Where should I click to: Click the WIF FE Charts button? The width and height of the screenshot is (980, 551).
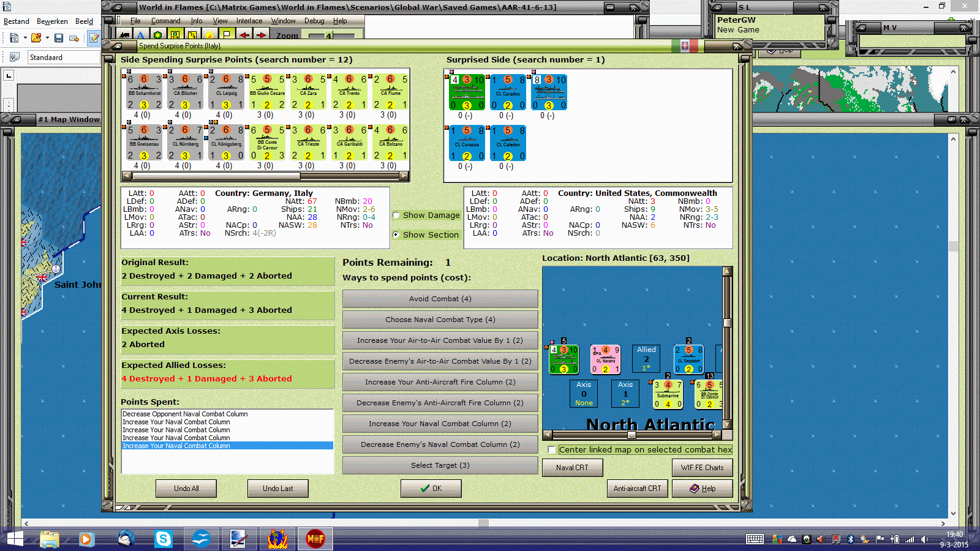pyautogui.click(x=703, y=468)
